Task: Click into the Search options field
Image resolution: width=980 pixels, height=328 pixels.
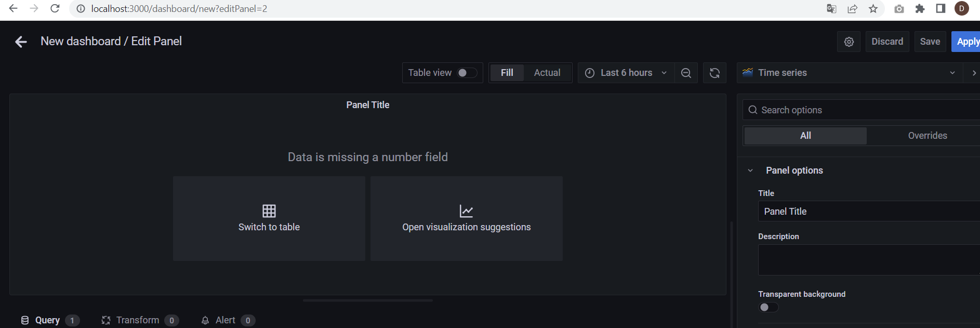Action: [x=863, y=110]
